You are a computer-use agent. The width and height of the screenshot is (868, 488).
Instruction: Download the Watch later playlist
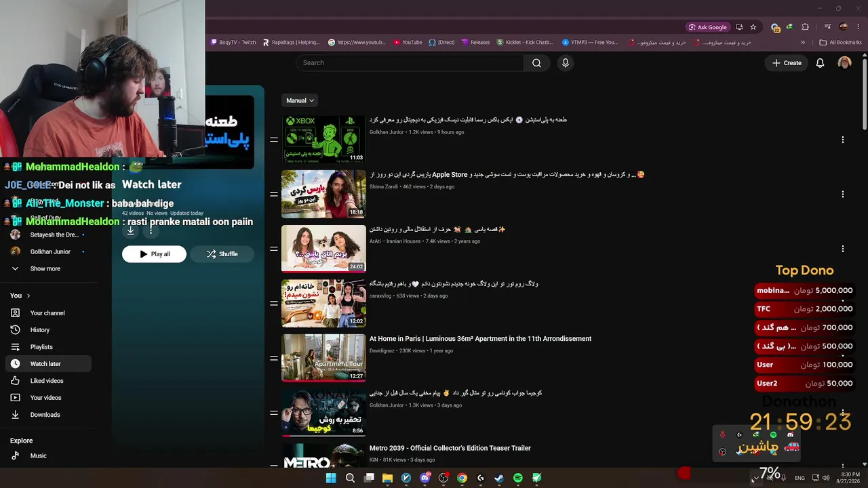point(131,231)
